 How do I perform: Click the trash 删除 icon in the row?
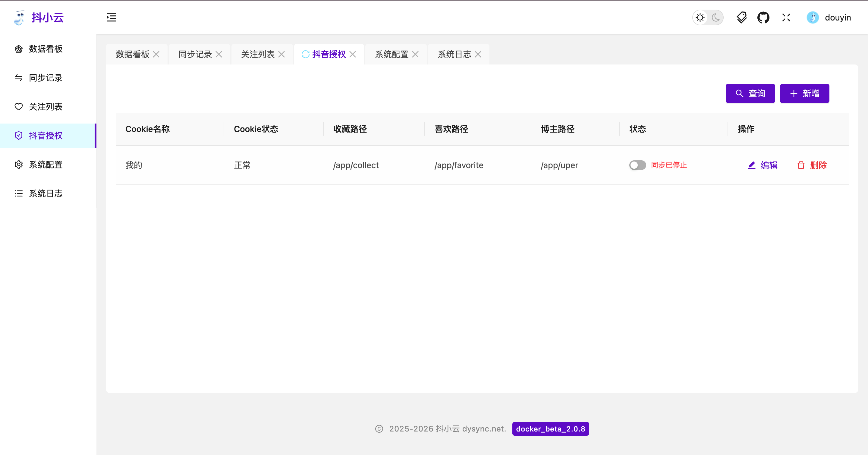coord(801,165)
